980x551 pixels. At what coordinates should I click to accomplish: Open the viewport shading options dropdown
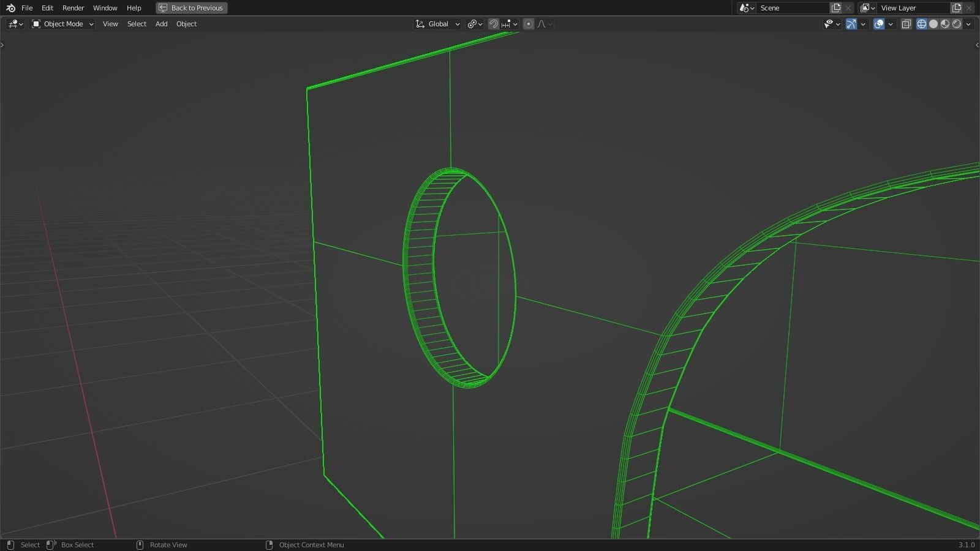[x=968, y=24]
